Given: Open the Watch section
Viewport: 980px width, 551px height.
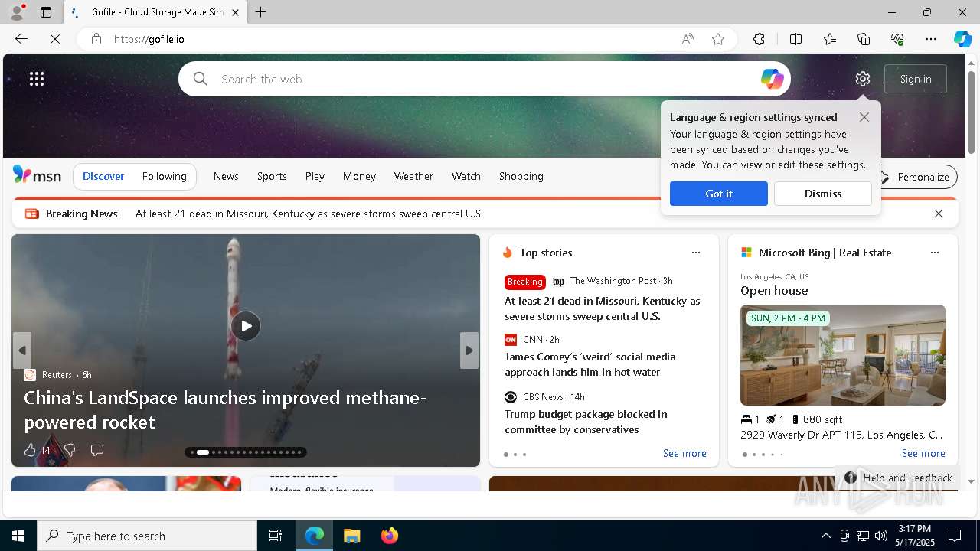Looking at the screenshot, I should click(465, 176).
